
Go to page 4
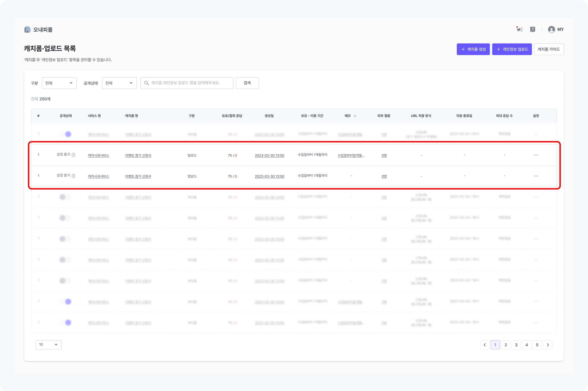pos(527,345)
